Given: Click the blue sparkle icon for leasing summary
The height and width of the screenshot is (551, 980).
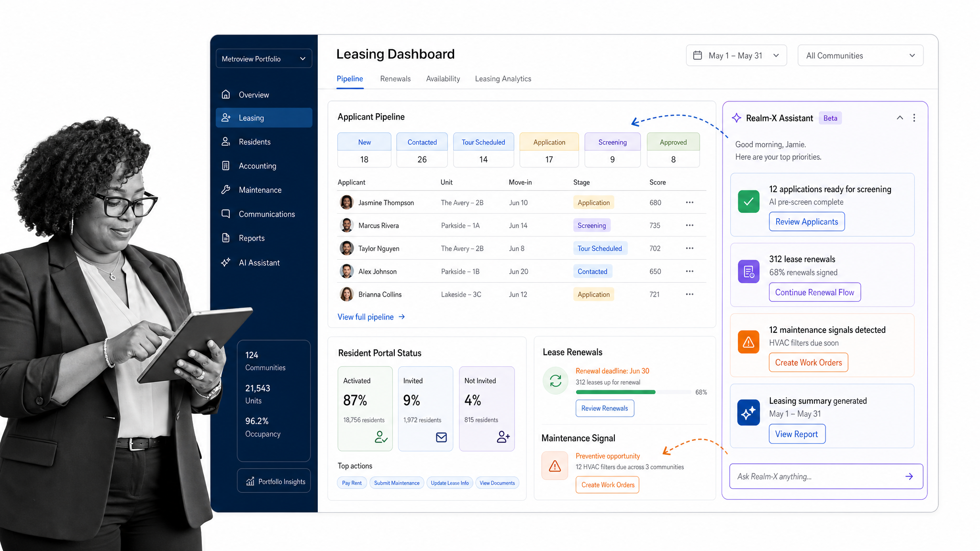Looking at the screenshot, I should pyautogui.click(x=748, y=412).
